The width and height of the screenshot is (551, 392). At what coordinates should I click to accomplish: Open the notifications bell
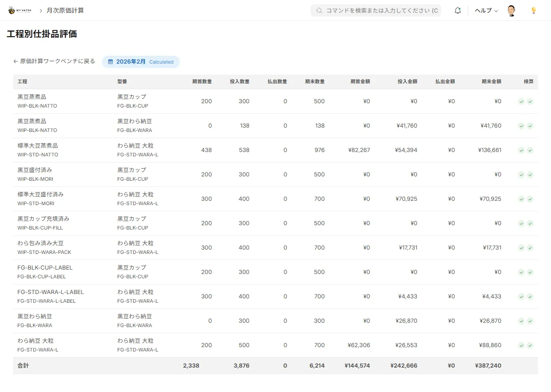(x=457, y=10)
